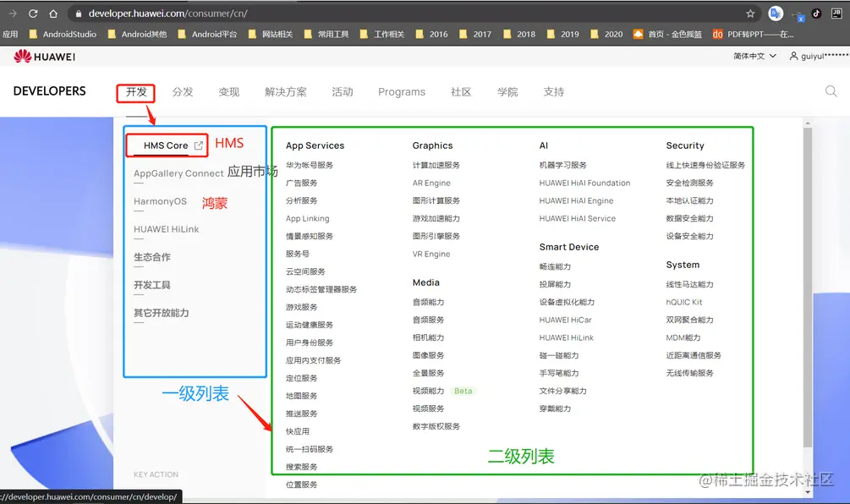This screenshot has height=504, width=850.
Task: Open AR Engine under Graphics
Action: pyautogui.click(x=431, y=184)
